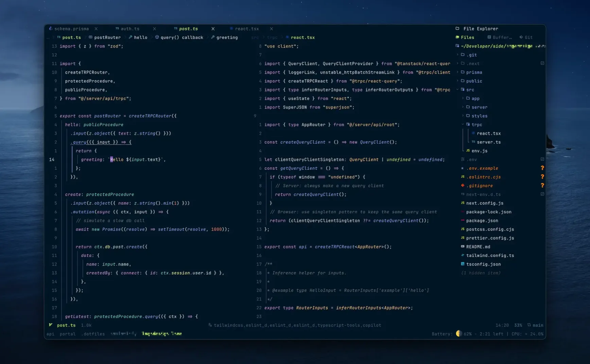Open the Buffers tab in File Explorer
This screenshot has height=364, width=590.
[x=500, y=37]
